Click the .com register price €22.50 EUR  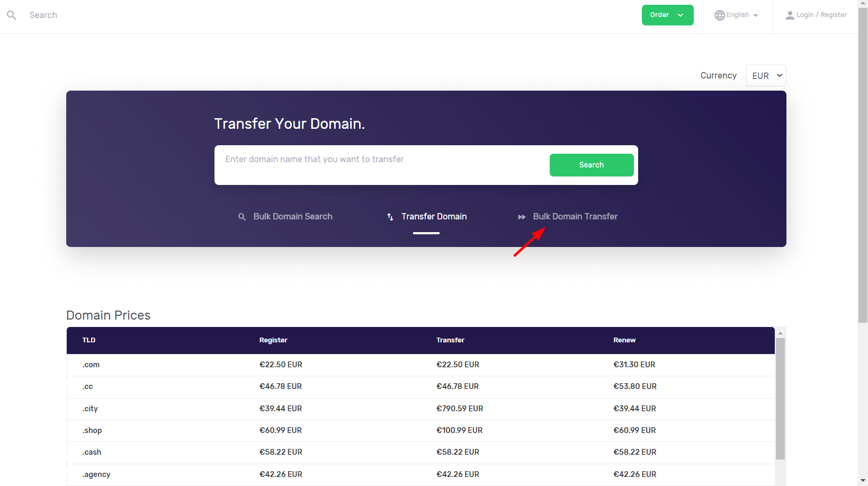coord(281,365)
